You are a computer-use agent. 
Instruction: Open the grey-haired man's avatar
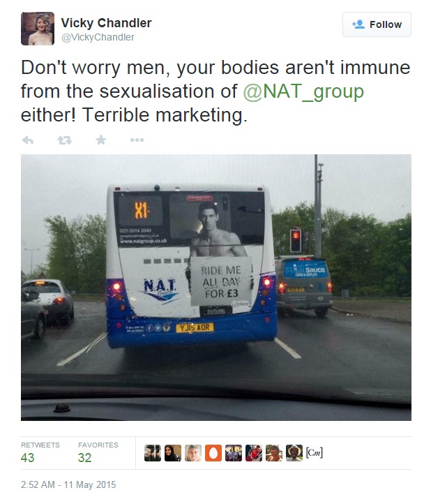193,453
